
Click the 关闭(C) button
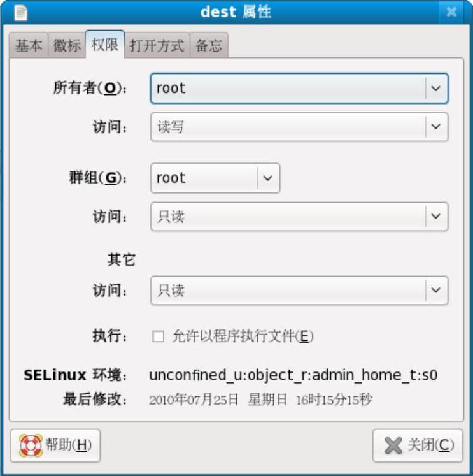pyautogui.click(x=418, y=445)
